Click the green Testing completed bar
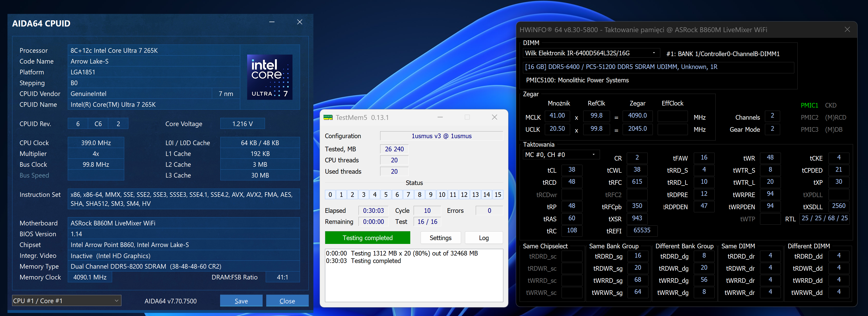The width and height of the screenshot is (868, 316). [x=367, y=238]
